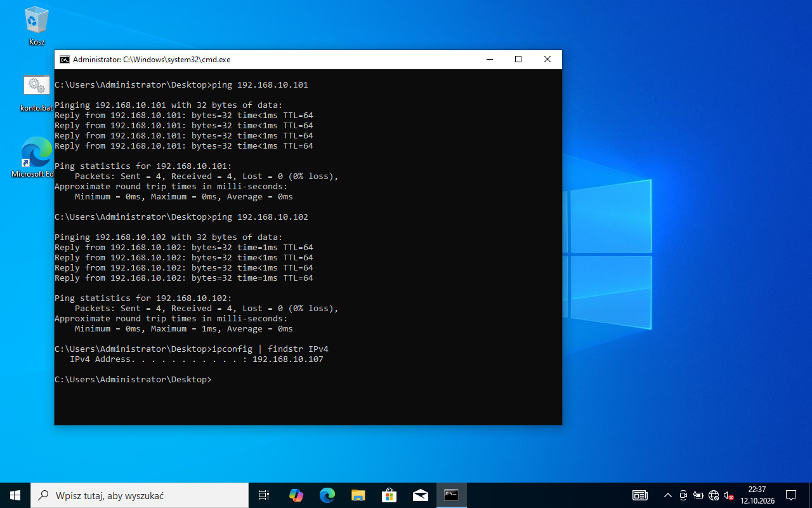Open the clock showing 22:37 12.10.2026
The width and height of the screenshot is (812, 508).
tap(757, 495)
